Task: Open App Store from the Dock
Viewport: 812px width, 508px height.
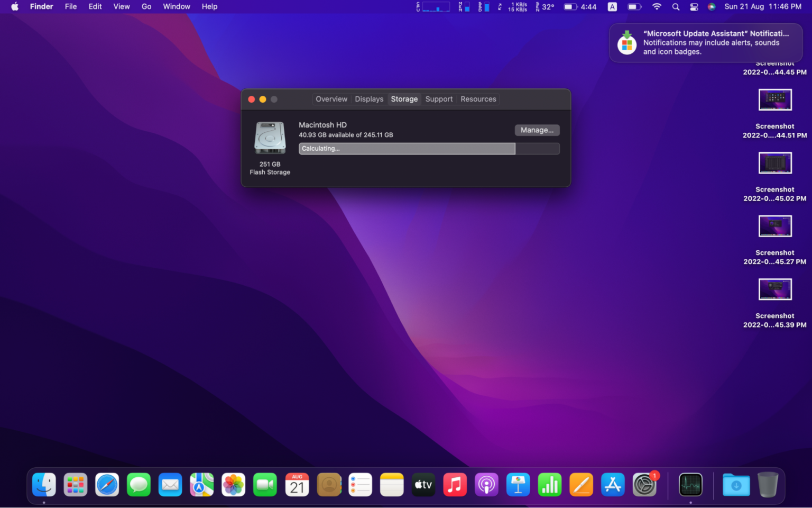Action: click(613, 485)
